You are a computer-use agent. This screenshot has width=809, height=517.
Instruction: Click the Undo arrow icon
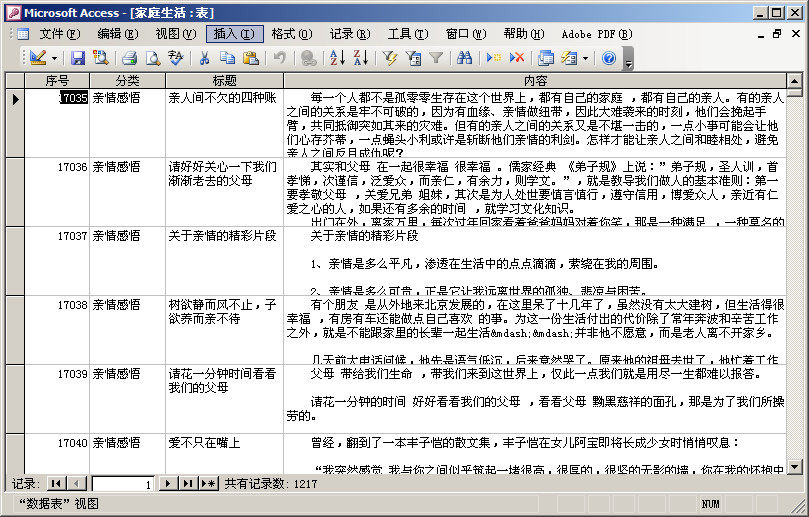coord(279,58)
